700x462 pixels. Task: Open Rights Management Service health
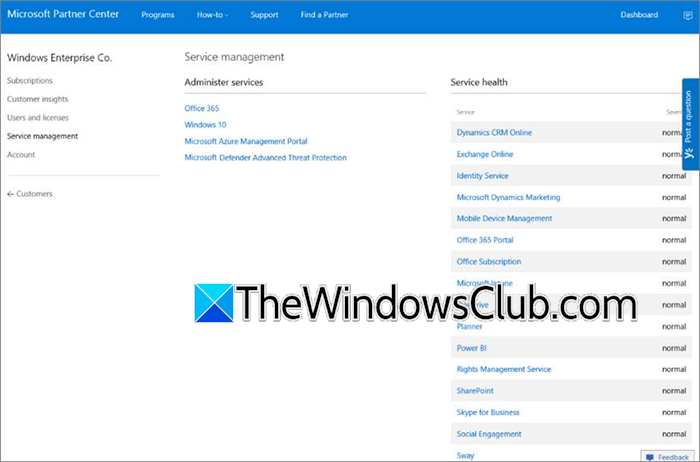[504, 369]
